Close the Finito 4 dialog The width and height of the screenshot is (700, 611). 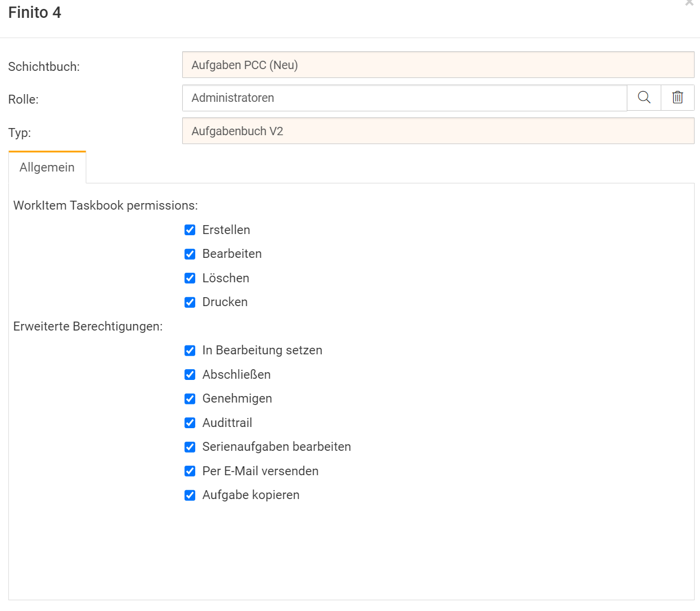(x=689, y=3)
